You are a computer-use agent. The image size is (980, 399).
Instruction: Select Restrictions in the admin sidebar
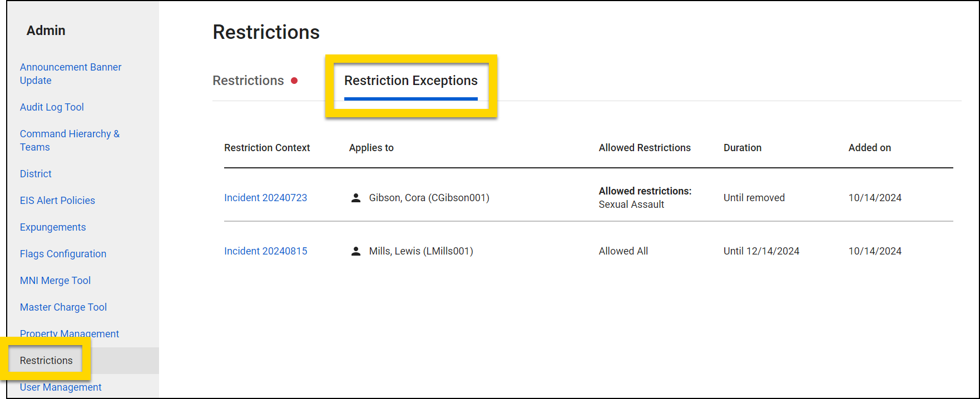(x=46, y=361)
